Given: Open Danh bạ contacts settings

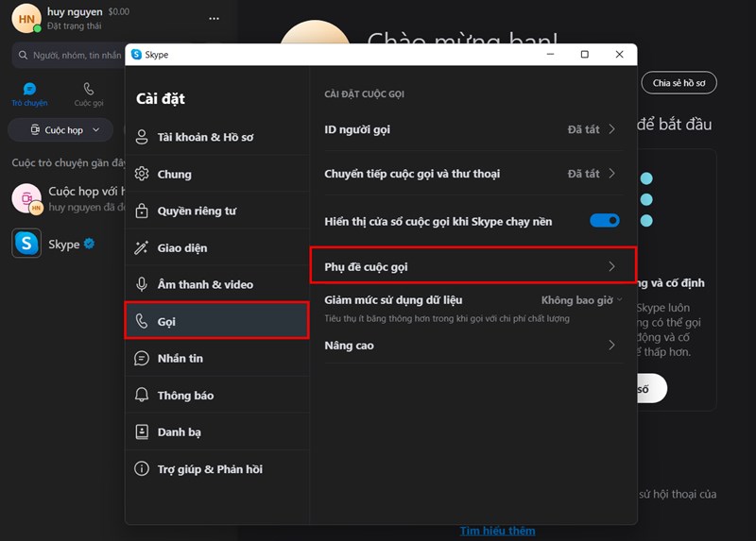Looking at the screenshot, I should (217, 431).
